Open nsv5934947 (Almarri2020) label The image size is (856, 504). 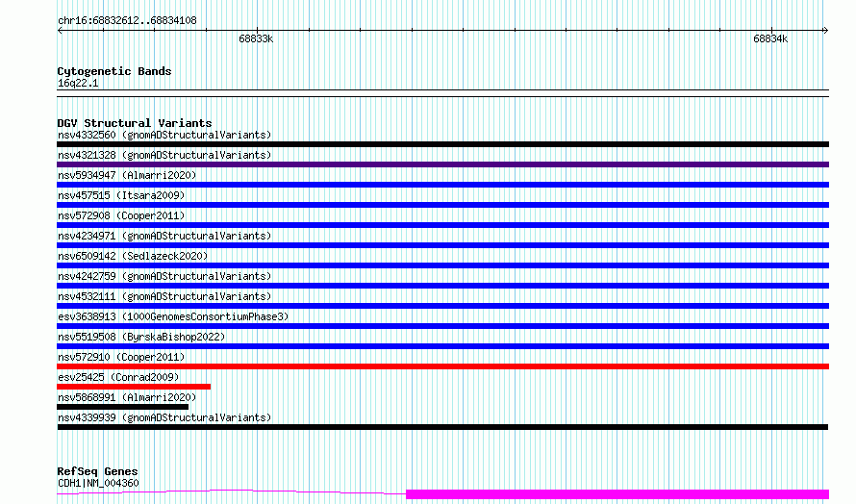(127, 175)
